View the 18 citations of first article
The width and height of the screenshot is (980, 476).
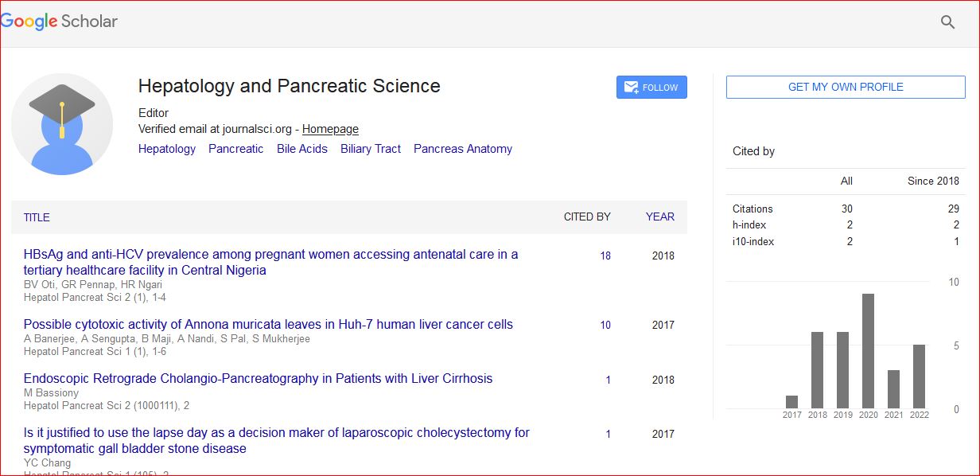click(x=605, y=256)
